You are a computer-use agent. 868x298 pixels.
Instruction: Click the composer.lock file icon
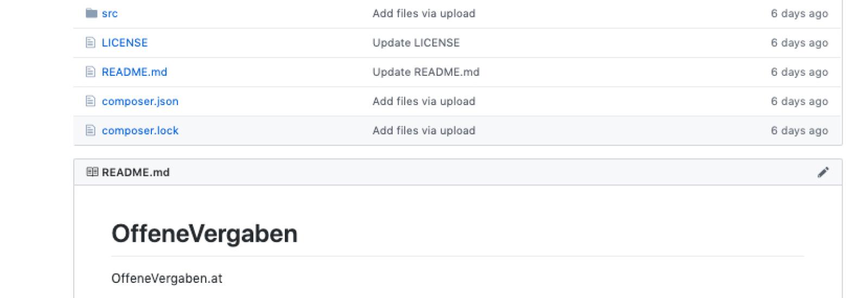(x=91, y=130)
